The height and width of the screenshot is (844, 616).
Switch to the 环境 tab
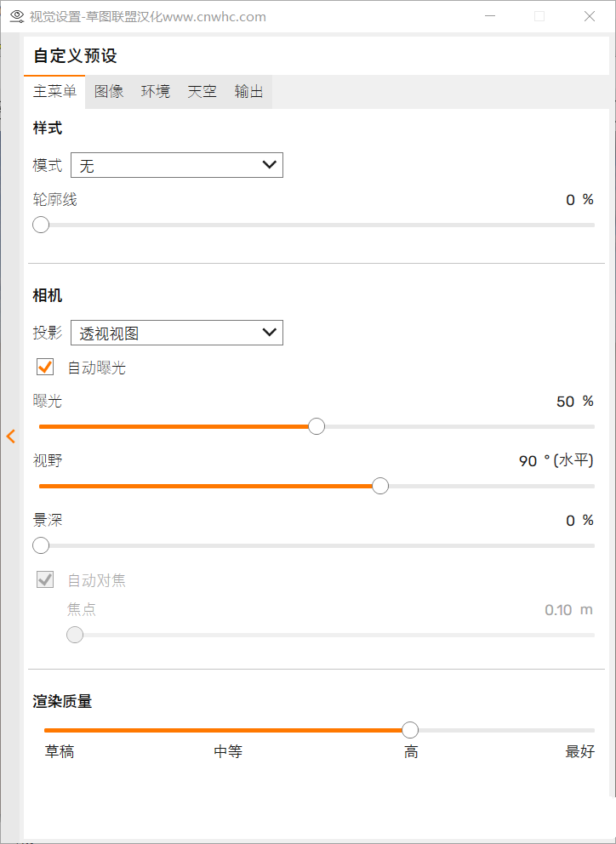(x=156, y=92)
